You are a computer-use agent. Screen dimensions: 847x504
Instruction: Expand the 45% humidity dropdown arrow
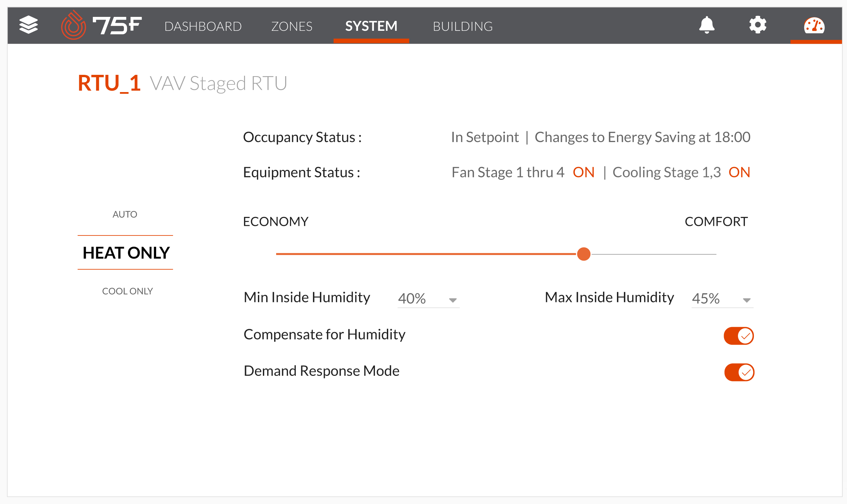(x=747, y=300)
